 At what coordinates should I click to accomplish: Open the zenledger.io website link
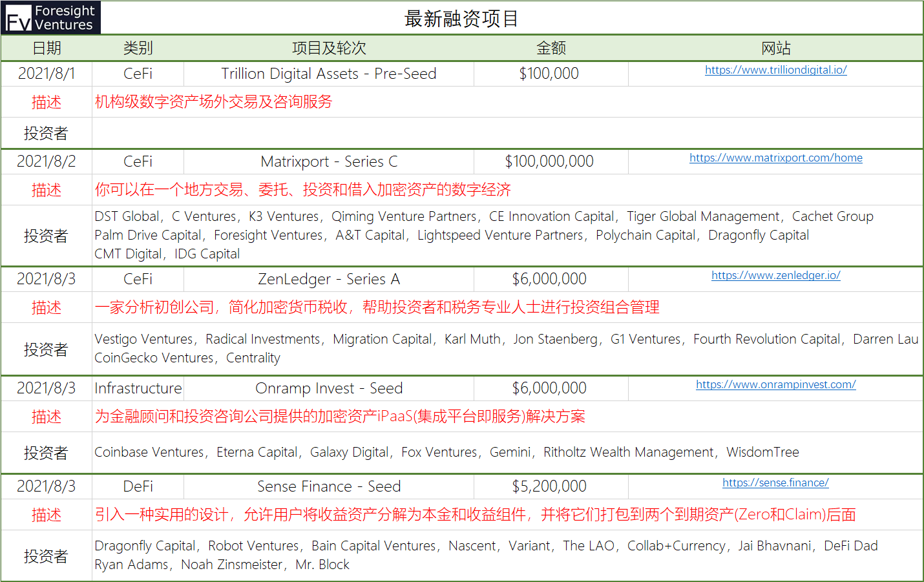pos(775,275)
